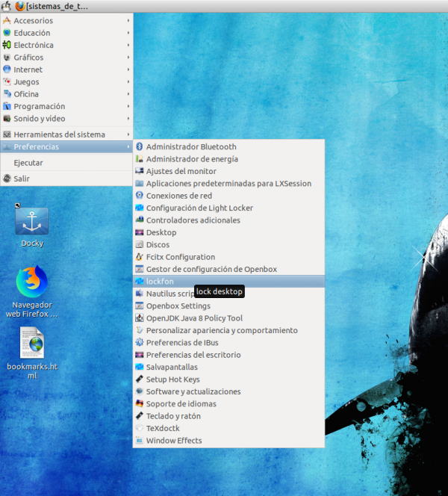Open the Juegos menu category

[x=66, y=81]
